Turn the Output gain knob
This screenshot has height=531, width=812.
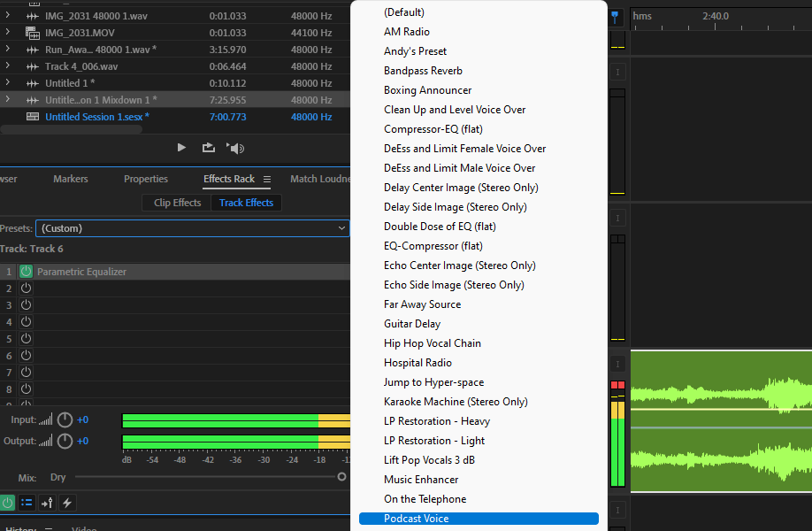click(x=65, y=442)
